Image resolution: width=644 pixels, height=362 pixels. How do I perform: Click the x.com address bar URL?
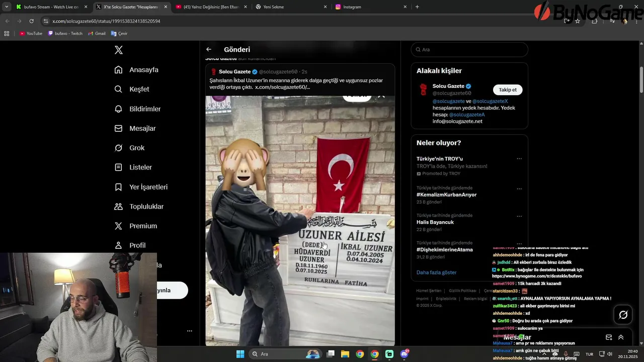(x=106, y=21)
